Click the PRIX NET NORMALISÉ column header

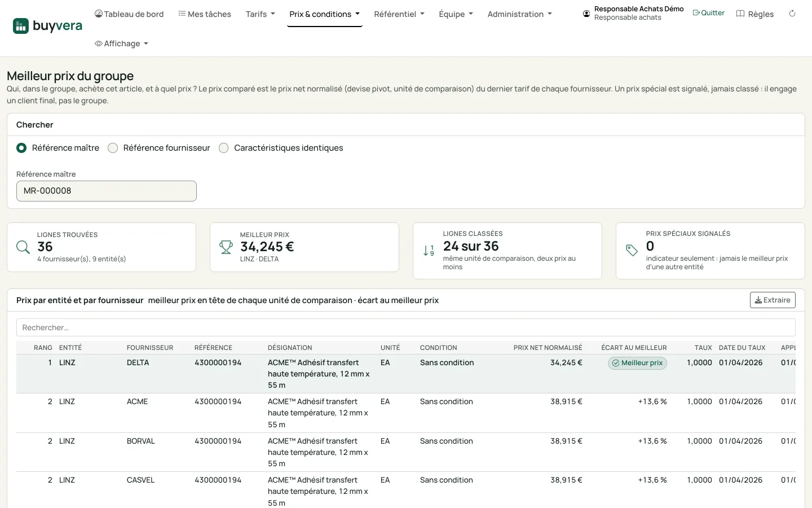(x=548, y=348)
